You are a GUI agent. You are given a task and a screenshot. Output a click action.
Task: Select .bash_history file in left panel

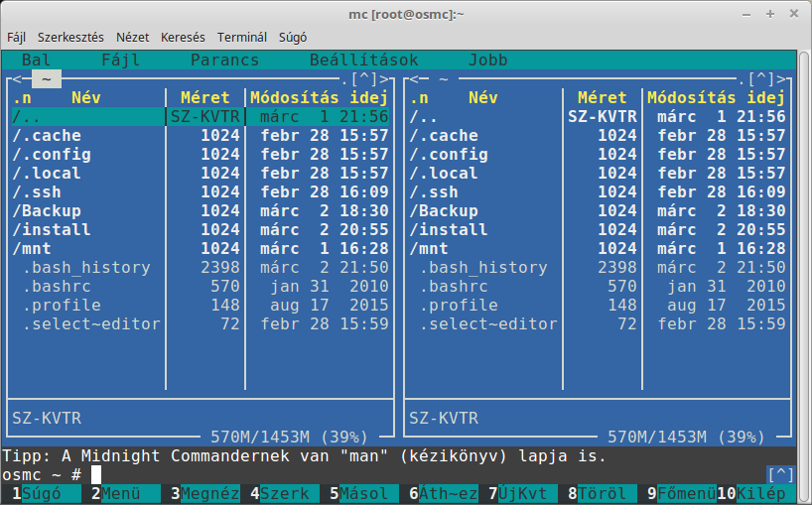(x=200, y=268)
